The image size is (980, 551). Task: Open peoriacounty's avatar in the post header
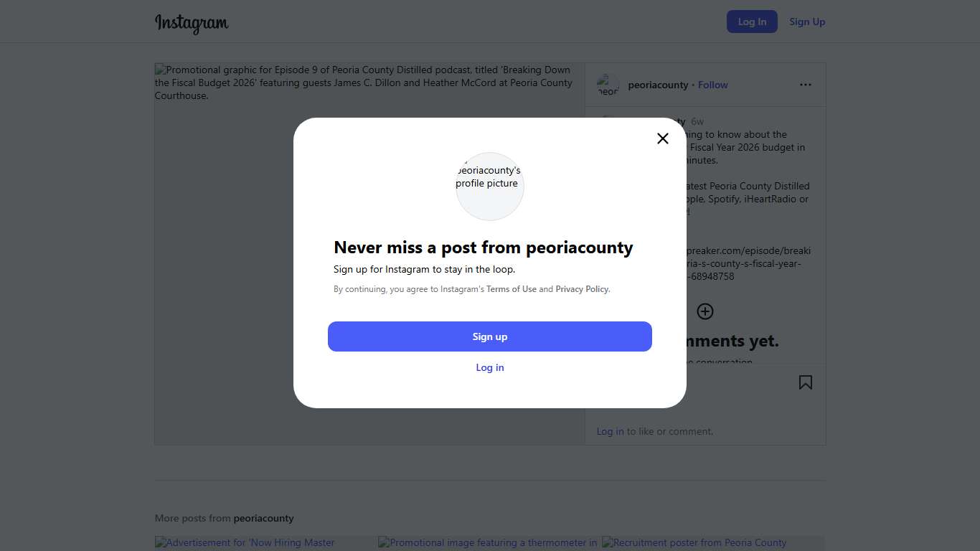(608, 85)
